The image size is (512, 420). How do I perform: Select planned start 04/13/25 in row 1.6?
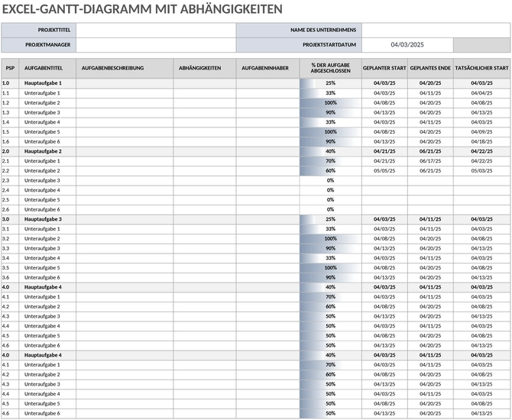click(384, 141)
